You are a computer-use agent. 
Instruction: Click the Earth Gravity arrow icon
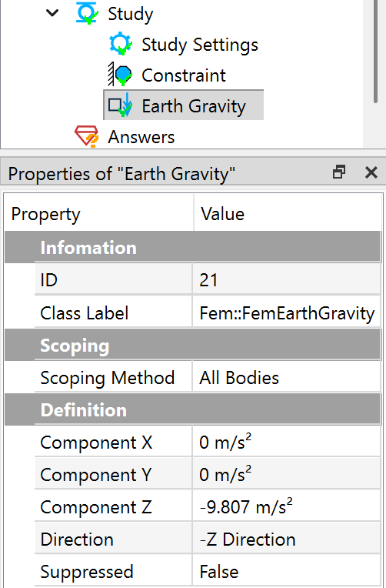[x=120, y=105]
